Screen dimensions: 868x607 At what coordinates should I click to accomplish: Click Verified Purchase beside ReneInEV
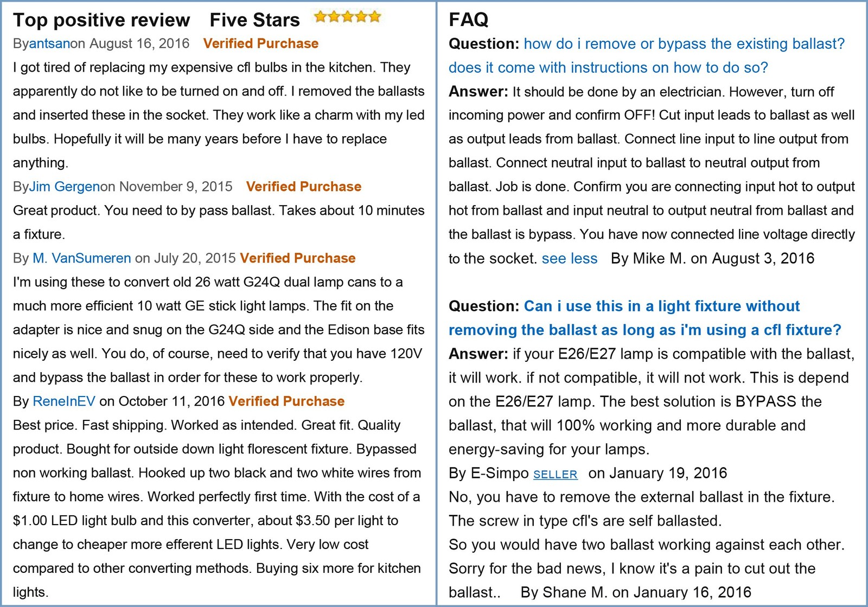(x=286, y=401)
